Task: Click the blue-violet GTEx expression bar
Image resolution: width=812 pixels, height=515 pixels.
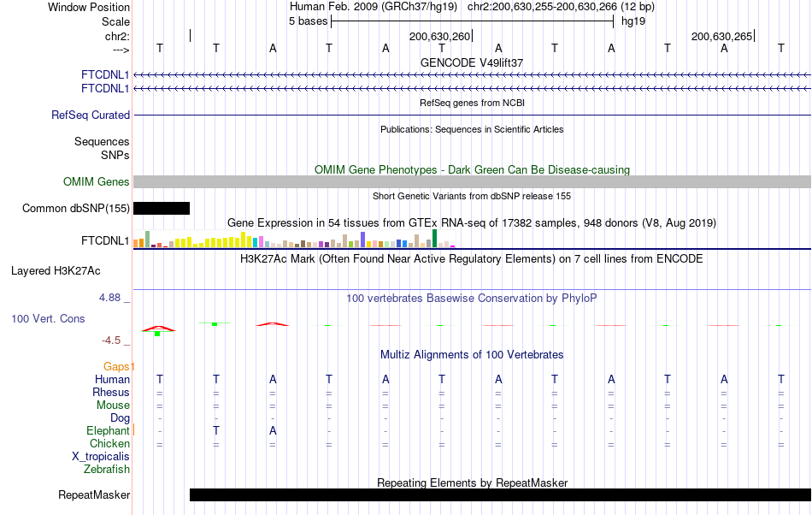Action: tap(362, 240)
